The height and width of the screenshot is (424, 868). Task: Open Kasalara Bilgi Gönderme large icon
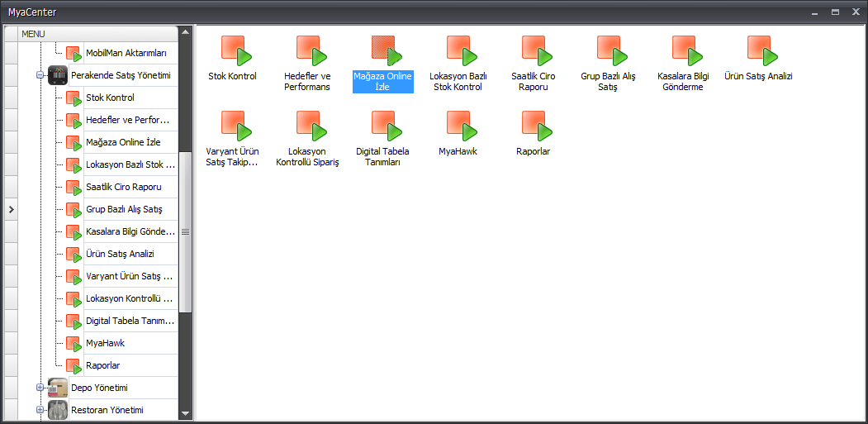click(x=687, y=51)
